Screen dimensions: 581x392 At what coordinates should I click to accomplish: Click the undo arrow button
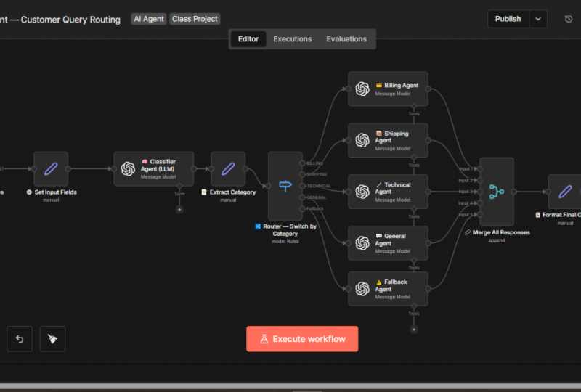(x=20, y=339)
